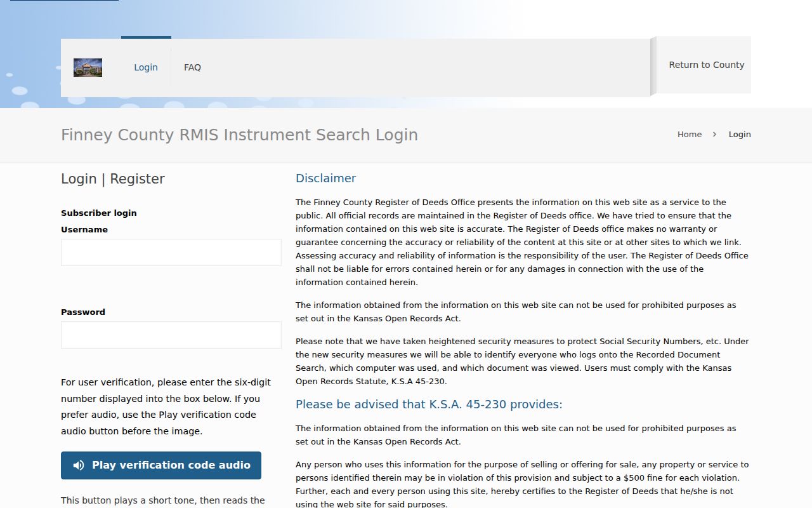
Task: Open the FAQ nav item
Action: tap(192, 67)
